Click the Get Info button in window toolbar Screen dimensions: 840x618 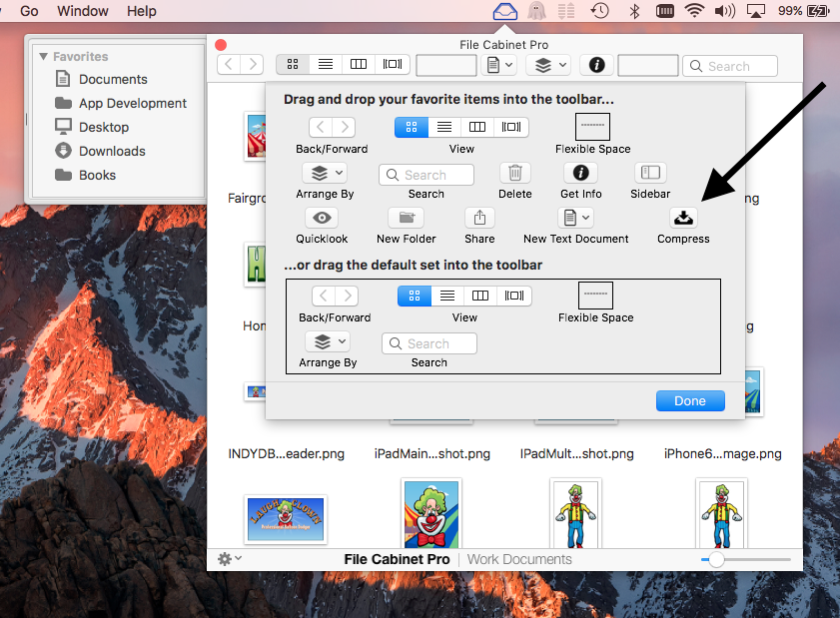point(596,65)
